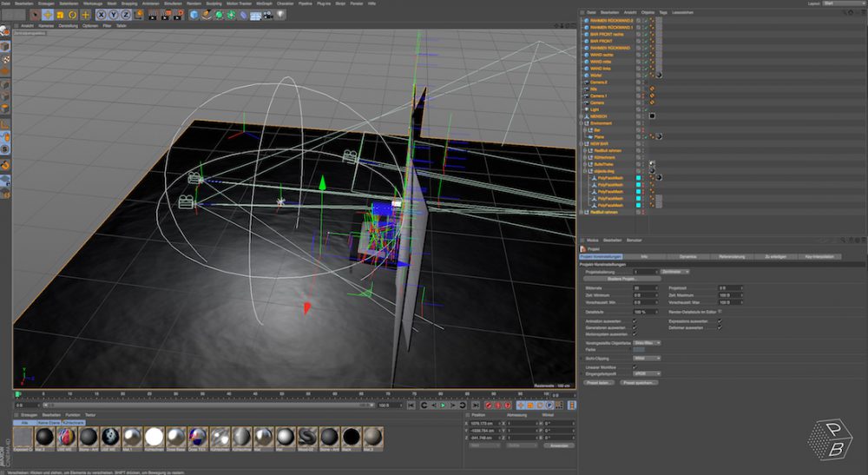Select the Move tool in top toolbar
This screenshot has width=868, height=475.
[x=48, y=15]
